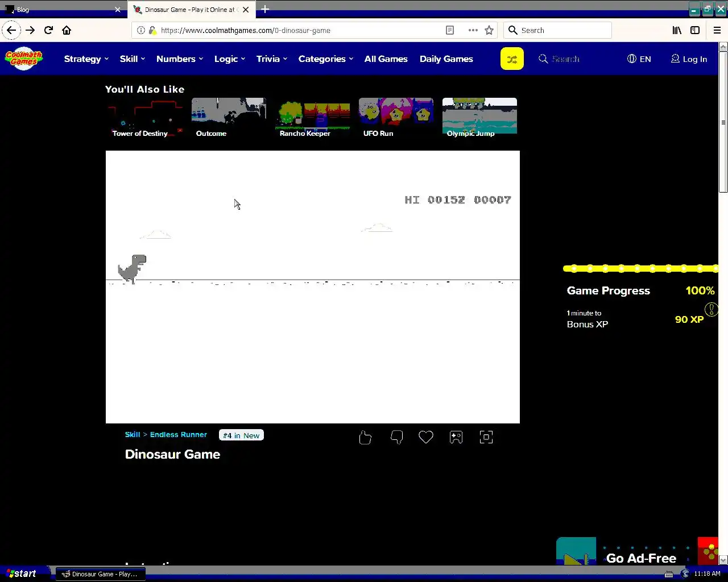728x582 pixels.
Task: Click the scrollbar down arrow
Action: (x=723, y=560)
